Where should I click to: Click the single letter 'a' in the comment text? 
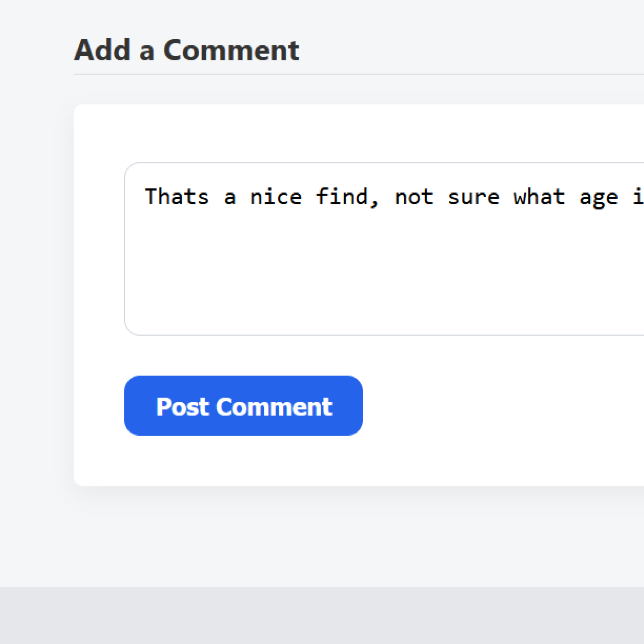click(230, 198)
